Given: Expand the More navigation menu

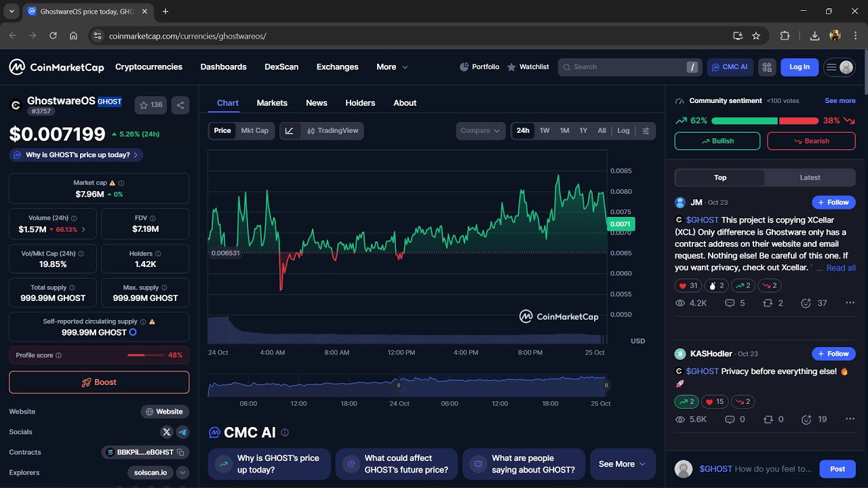Looking at the screenshot, I should [392, 67].
